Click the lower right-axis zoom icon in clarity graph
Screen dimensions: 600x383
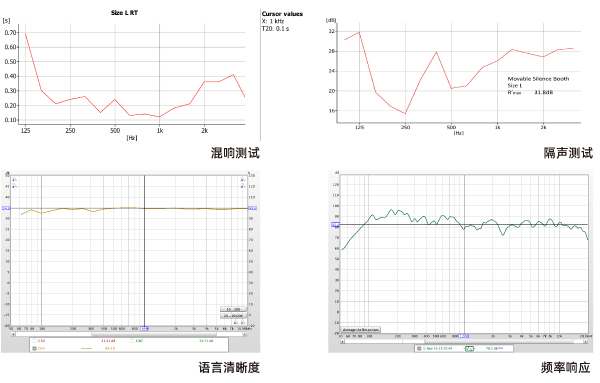point(243,186)
